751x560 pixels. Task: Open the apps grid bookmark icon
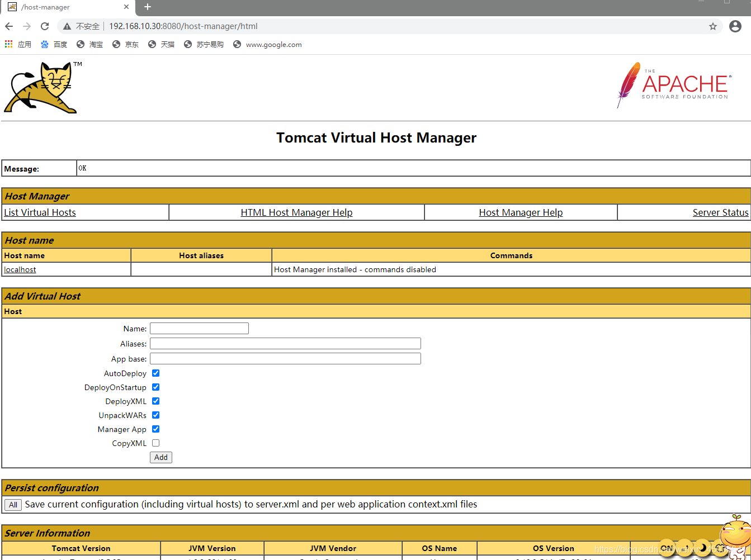point(8,44)
